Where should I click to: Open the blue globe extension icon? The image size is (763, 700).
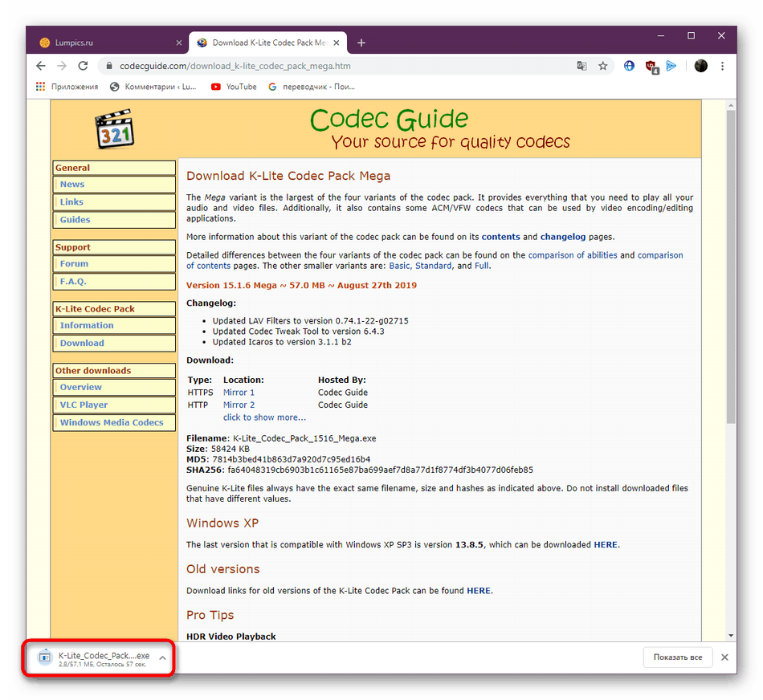coord(629,66)
